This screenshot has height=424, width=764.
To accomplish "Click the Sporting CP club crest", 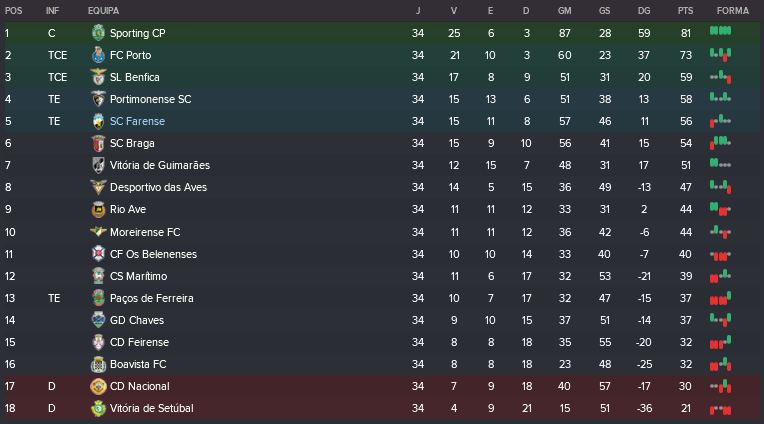I will pyautogui.click(x=98, y=33).
